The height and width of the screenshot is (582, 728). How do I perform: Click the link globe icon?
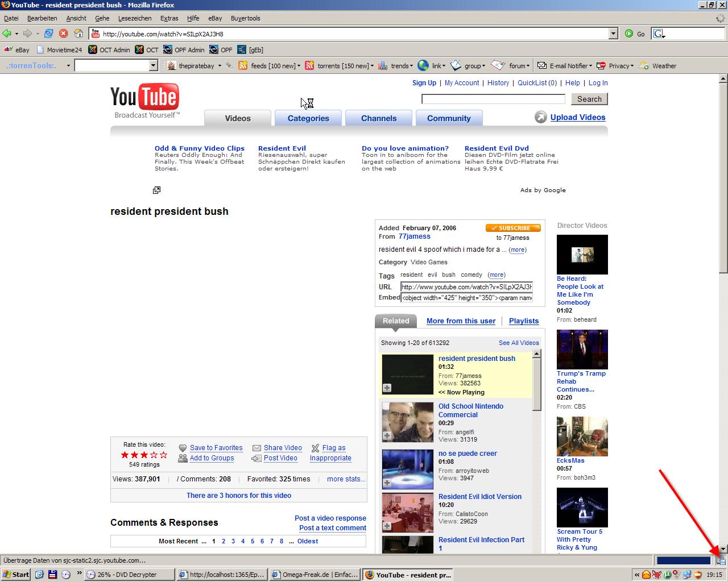[423, 66]
